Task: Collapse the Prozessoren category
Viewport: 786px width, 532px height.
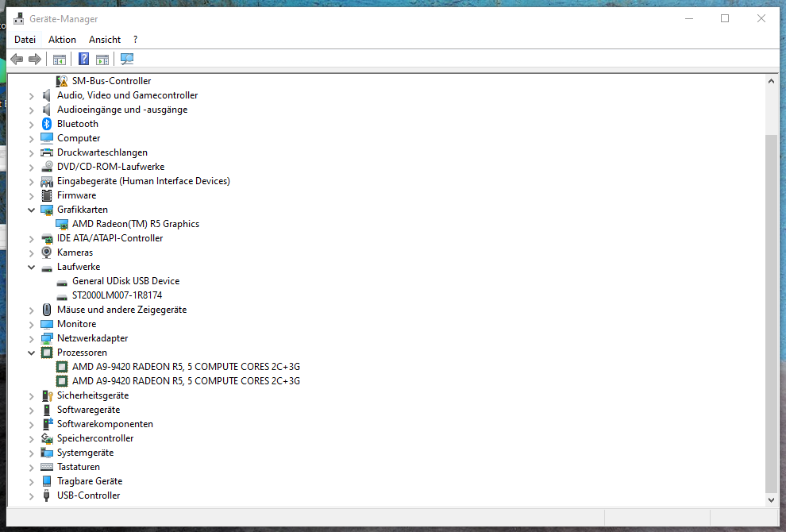Action: 31,353
